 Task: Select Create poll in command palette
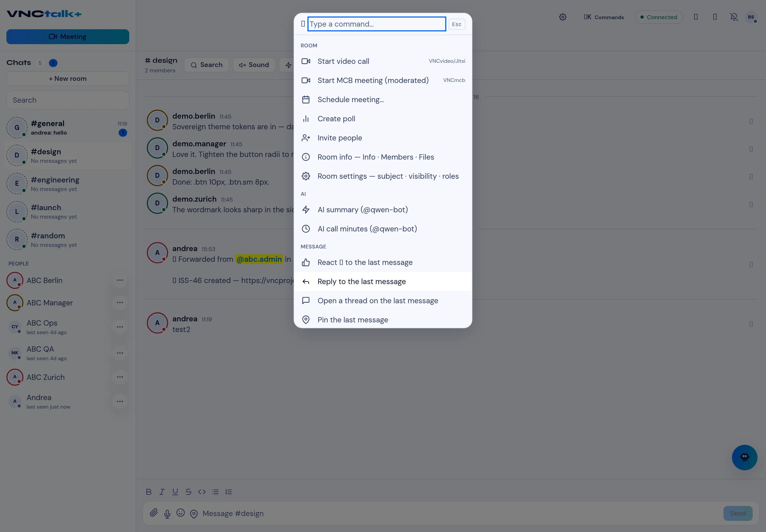(x=383, y=119)
